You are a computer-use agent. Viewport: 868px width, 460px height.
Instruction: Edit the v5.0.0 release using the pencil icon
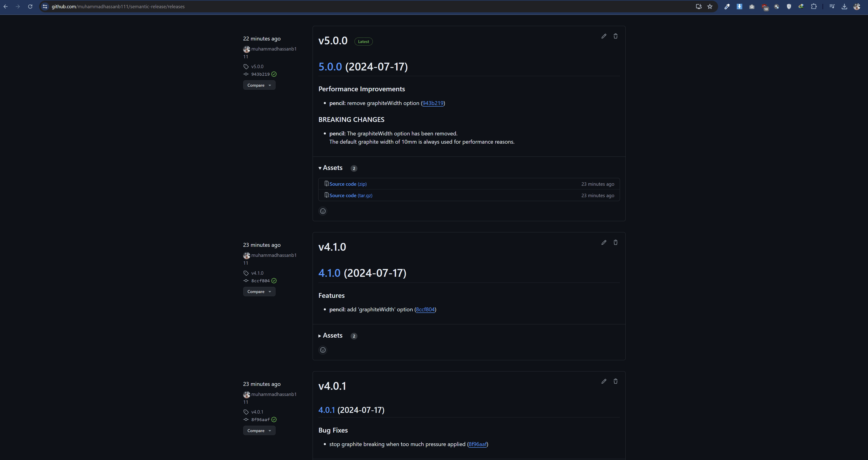click(603, 36)
